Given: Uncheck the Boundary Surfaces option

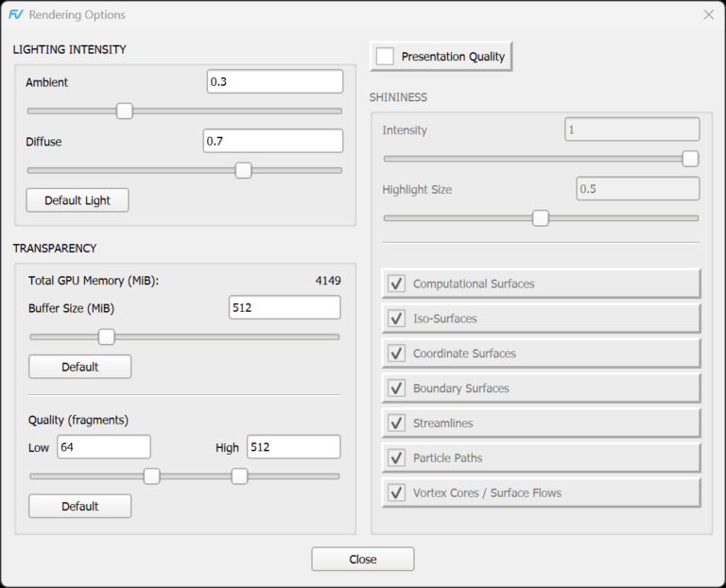Looking at the screenshot, I should click(x=396, y=388).
